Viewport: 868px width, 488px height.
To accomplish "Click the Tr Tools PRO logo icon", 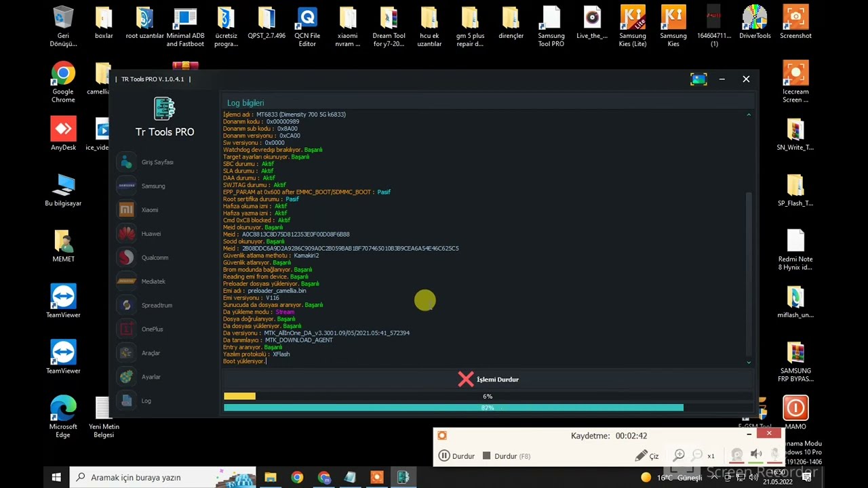I will click(x=164, y=108).
